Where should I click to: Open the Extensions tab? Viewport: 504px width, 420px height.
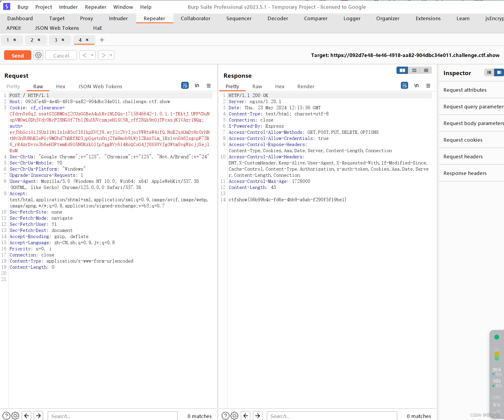tap(428, 18)
